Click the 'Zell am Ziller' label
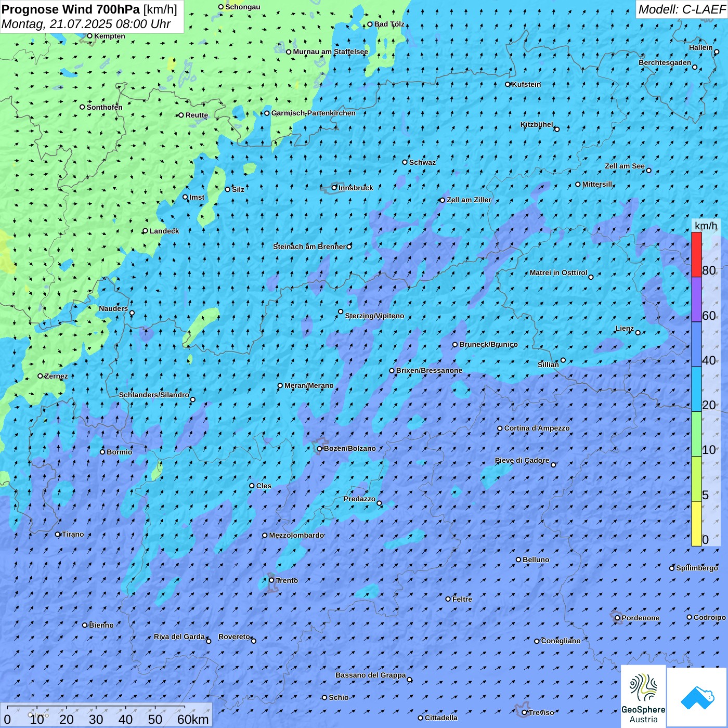 [469, 200]
